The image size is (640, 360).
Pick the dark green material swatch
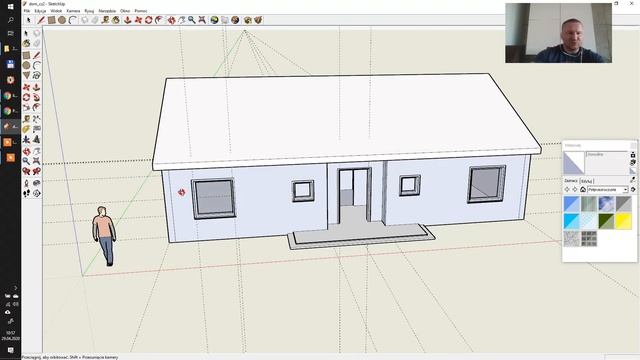tap(606, 221)
